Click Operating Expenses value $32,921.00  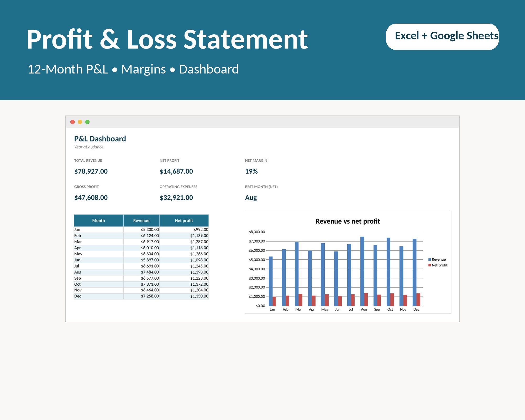tap(176, 198)
